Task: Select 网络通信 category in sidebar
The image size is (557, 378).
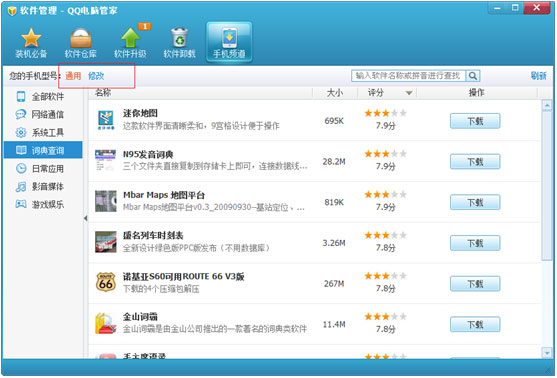Action: [43, 114]
